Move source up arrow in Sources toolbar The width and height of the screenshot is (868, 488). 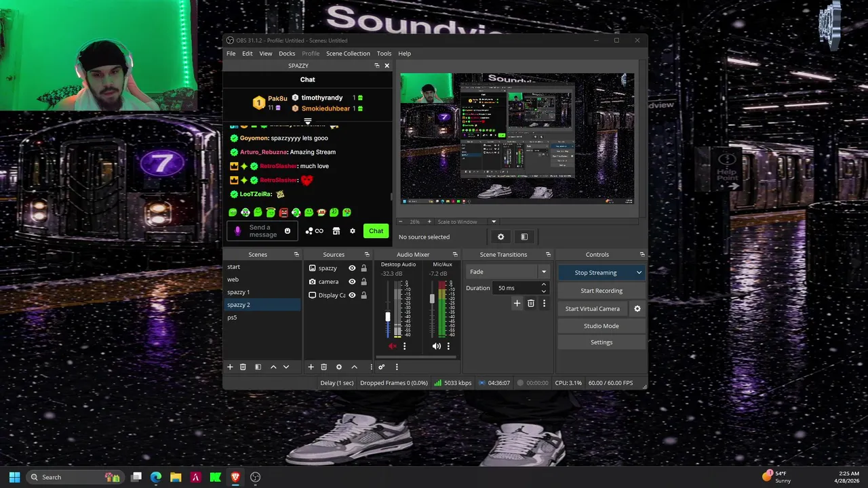click(x=354, y=367)
